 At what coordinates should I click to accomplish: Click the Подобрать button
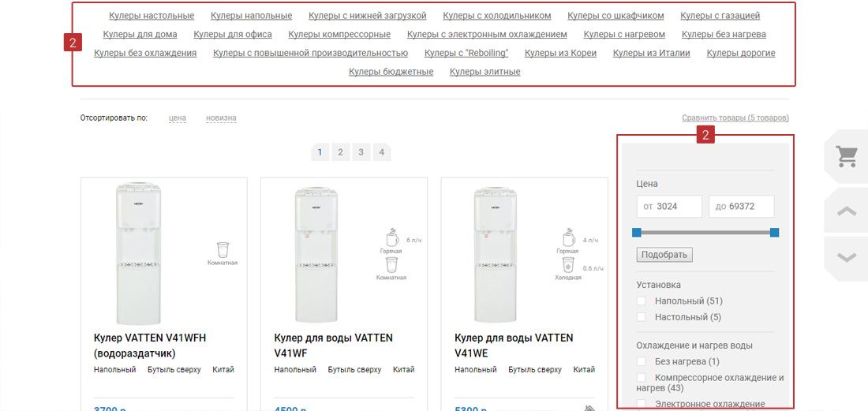pyautogui.click(x=664, y=255)
